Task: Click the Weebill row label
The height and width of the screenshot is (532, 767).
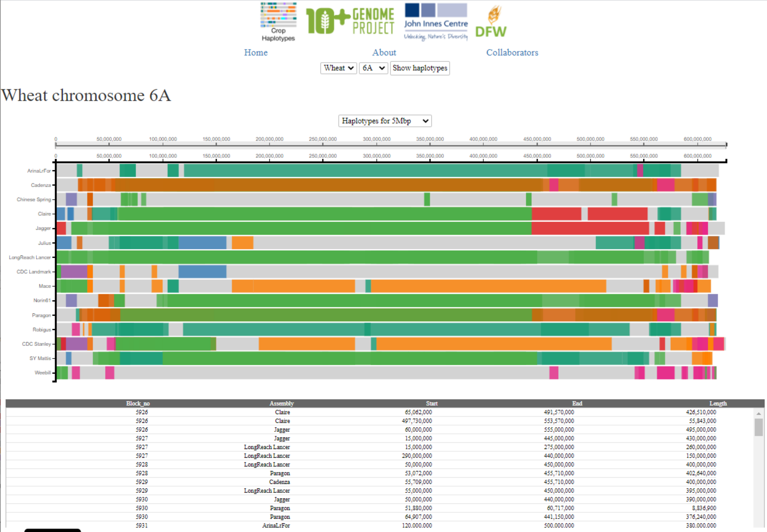Action: point(43,372)
